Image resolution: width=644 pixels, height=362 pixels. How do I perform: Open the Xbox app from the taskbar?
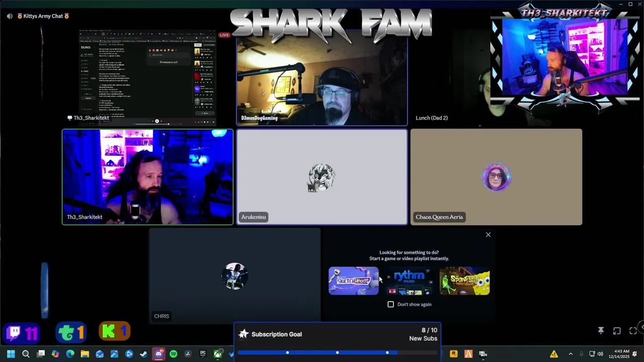point(217,354)
